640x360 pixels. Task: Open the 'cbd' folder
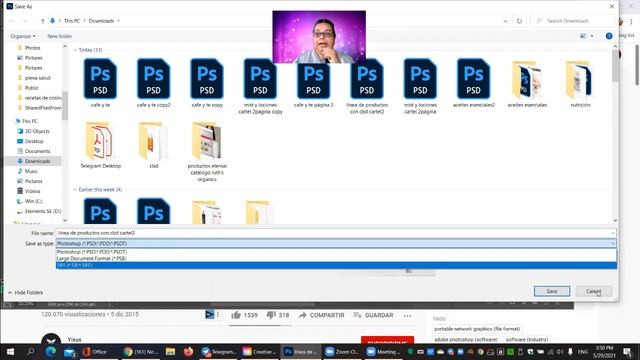(153, 141)
